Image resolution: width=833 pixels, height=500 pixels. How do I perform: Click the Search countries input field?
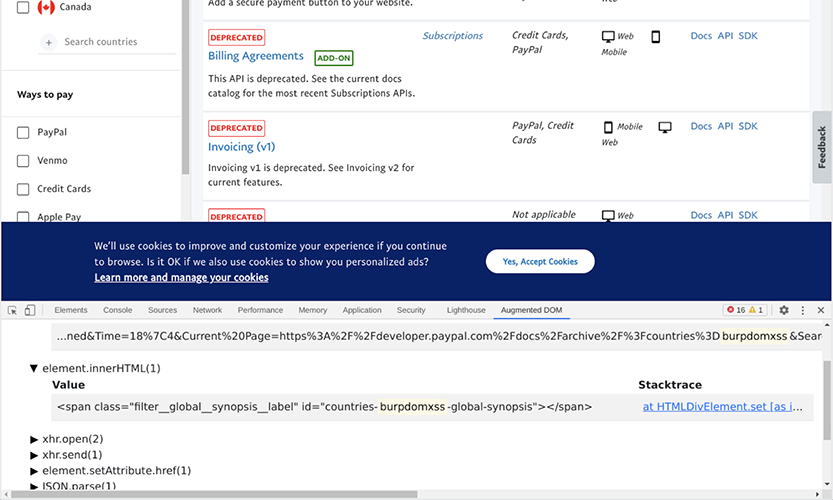(x=108, y=42)
